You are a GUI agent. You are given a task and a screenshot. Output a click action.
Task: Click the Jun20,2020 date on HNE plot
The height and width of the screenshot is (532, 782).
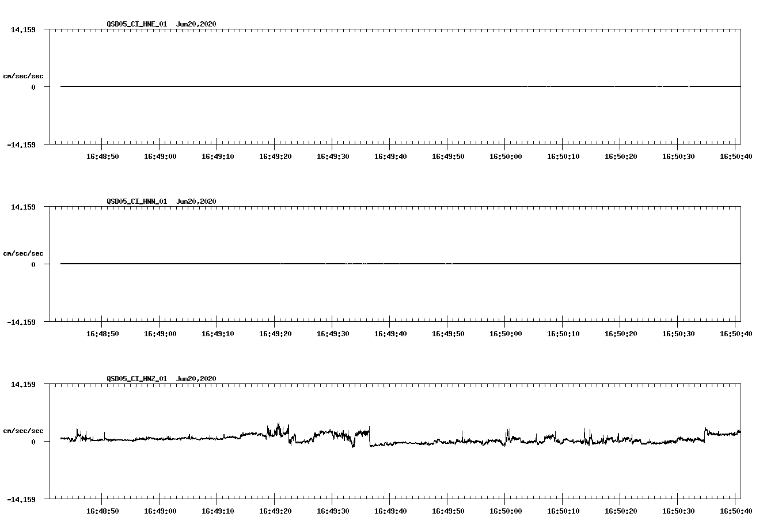coord(196,24)
